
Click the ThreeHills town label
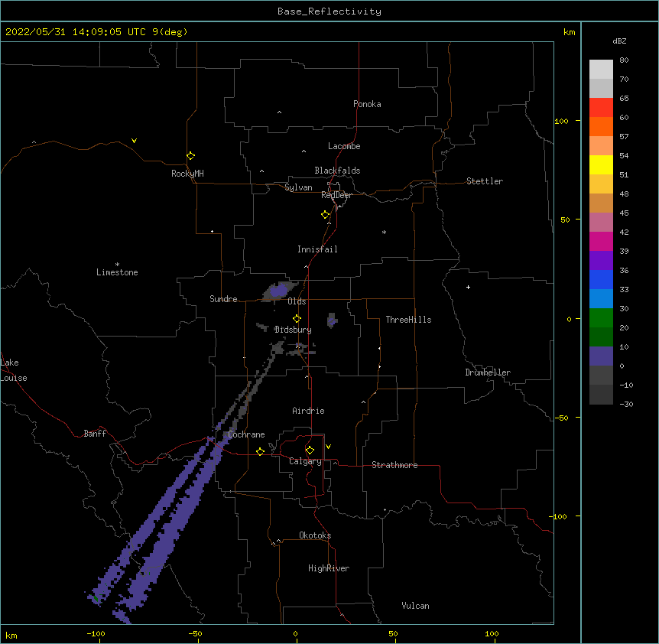[408, 320]
